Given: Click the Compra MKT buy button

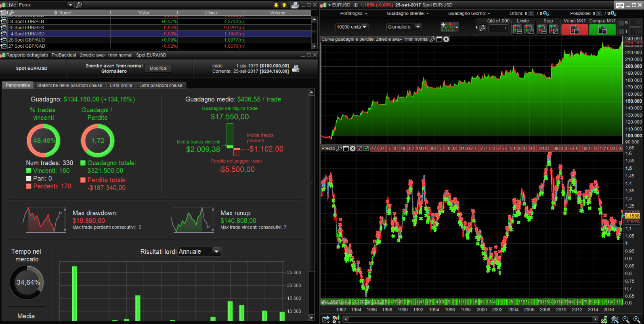Looking at the screenshot, I should tap(602, 29).
